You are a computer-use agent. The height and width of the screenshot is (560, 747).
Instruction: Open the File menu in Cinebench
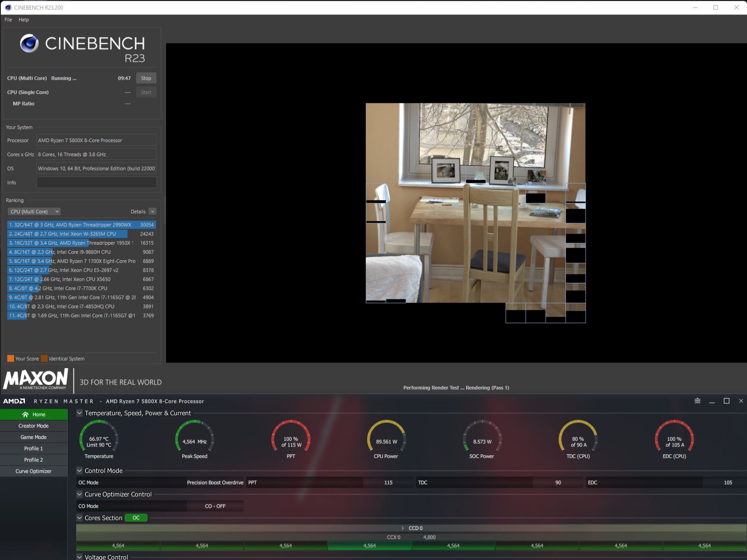[8, 20]
